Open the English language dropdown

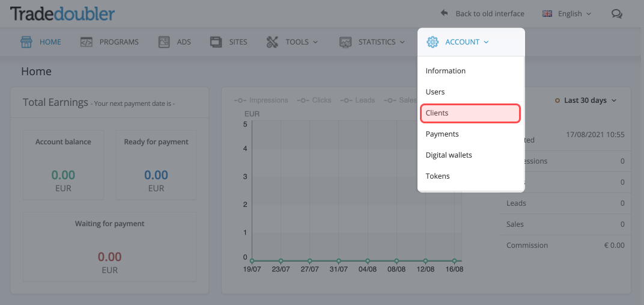[567, 14]
